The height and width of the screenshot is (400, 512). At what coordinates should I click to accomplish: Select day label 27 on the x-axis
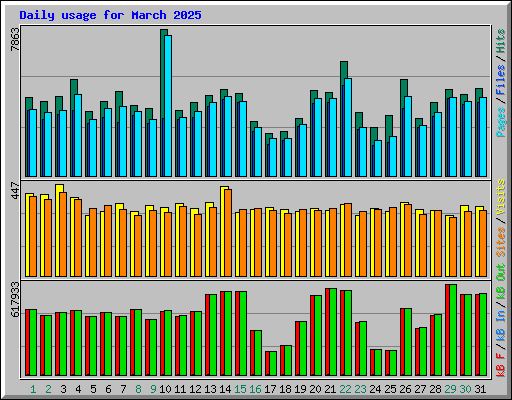click(x=420, y=389)
